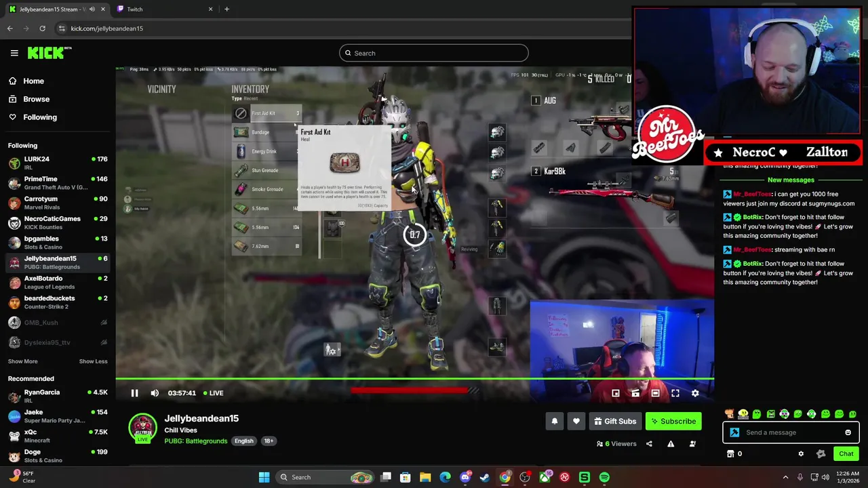Screen dimensions: 868x488
Task: Click the 18+ tag
Action: tap(269, 441)
